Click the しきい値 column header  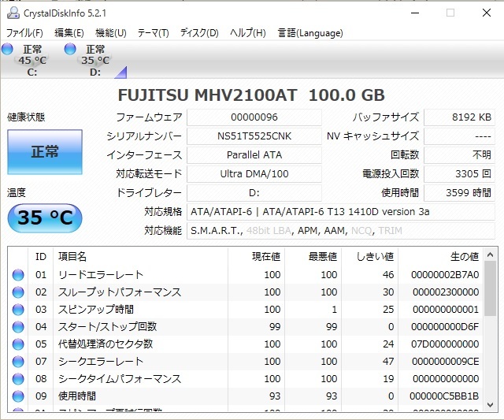point(369,257)
